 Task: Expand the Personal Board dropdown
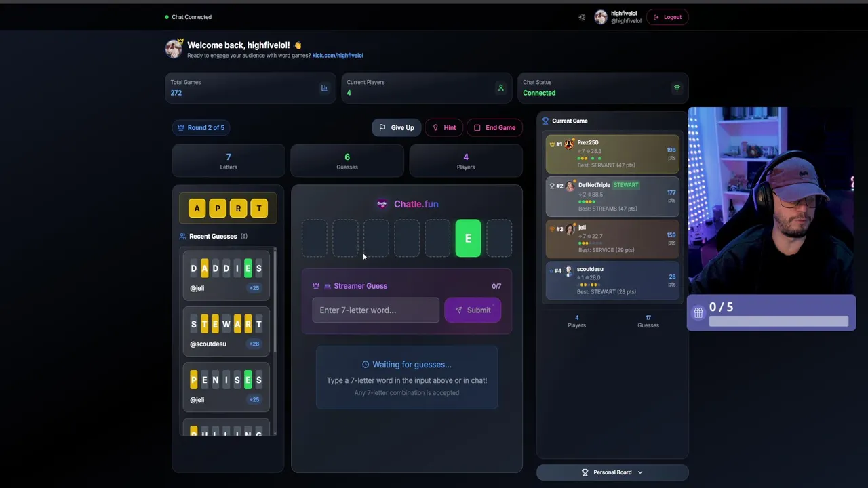(x=612, y=472)
